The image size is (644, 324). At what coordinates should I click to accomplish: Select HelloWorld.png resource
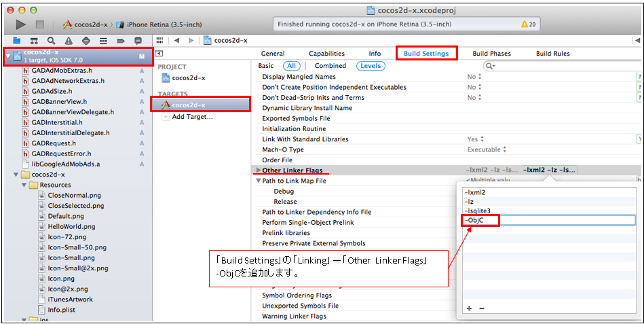71,227
